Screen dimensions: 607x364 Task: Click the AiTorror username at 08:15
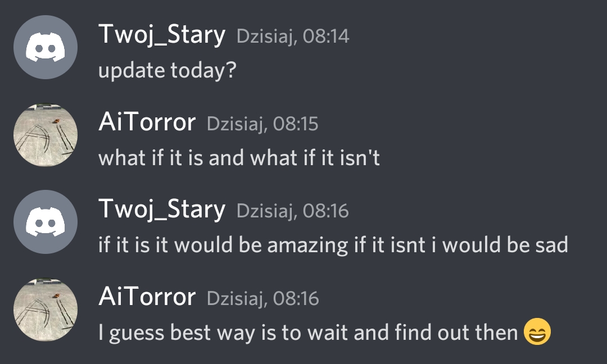point(147,122)
